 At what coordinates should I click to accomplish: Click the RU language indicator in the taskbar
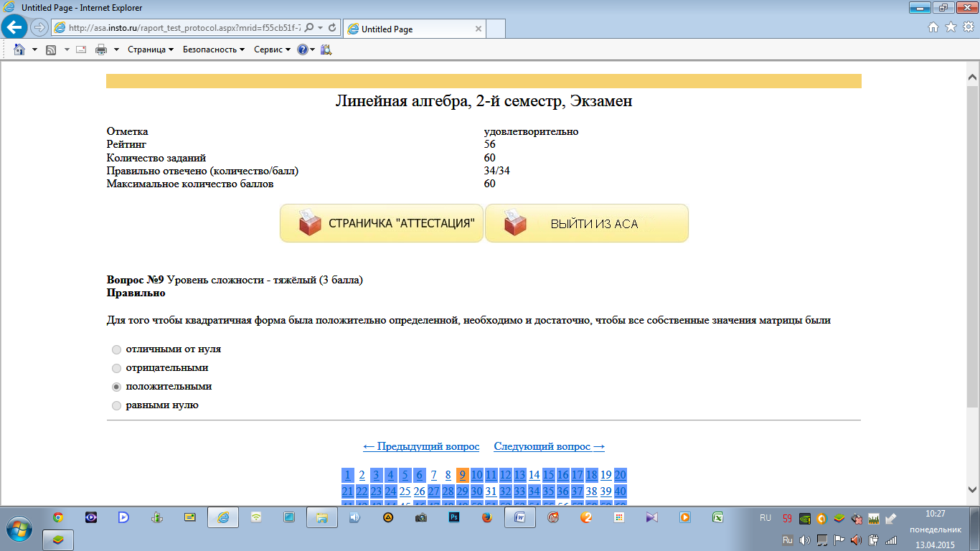pos(765,517)
